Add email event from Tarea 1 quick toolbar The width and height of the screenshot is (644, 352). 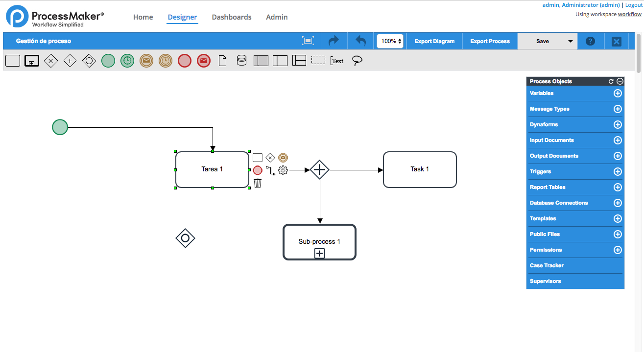283,158
